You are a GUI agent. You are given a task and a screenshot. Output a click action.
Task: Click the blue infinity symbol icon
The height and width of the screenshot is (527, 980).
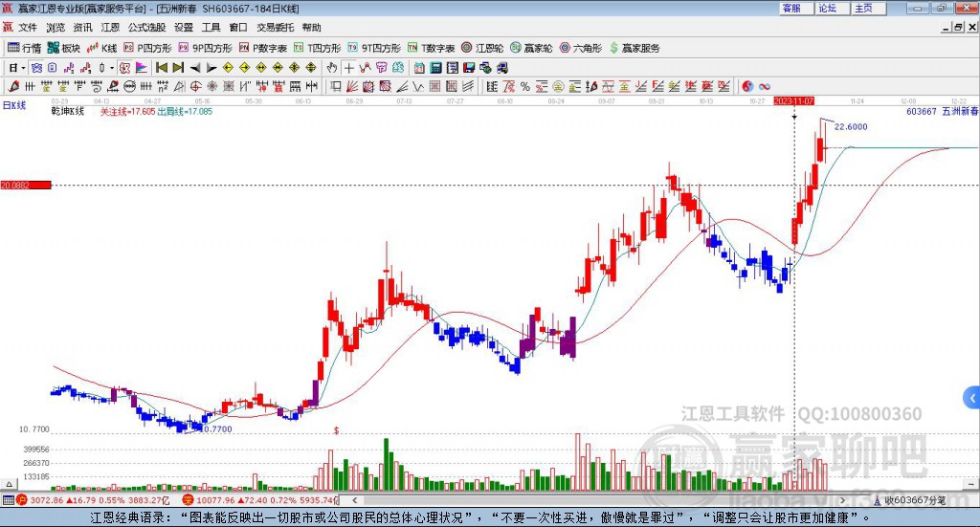765,86
